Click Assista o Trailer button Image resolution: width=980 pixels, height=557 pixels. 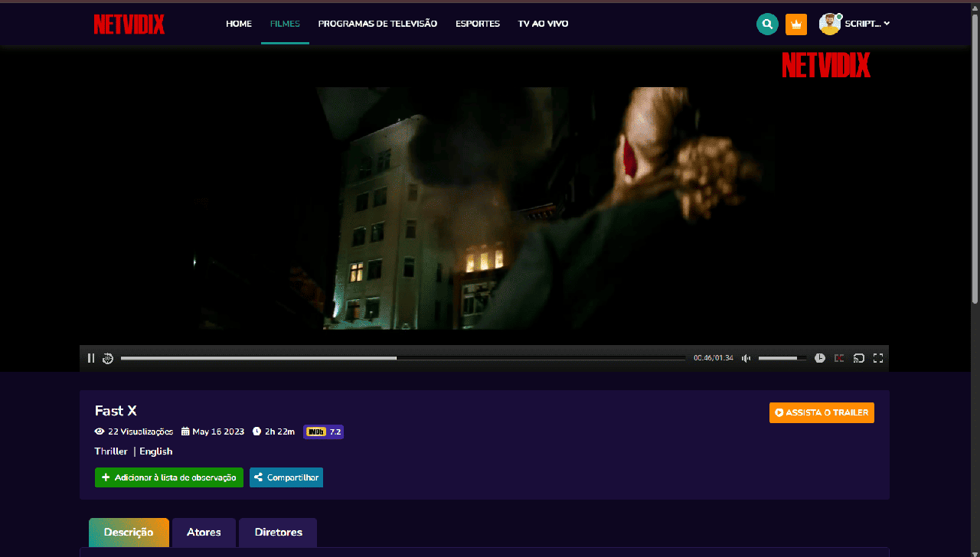(822, 412)
